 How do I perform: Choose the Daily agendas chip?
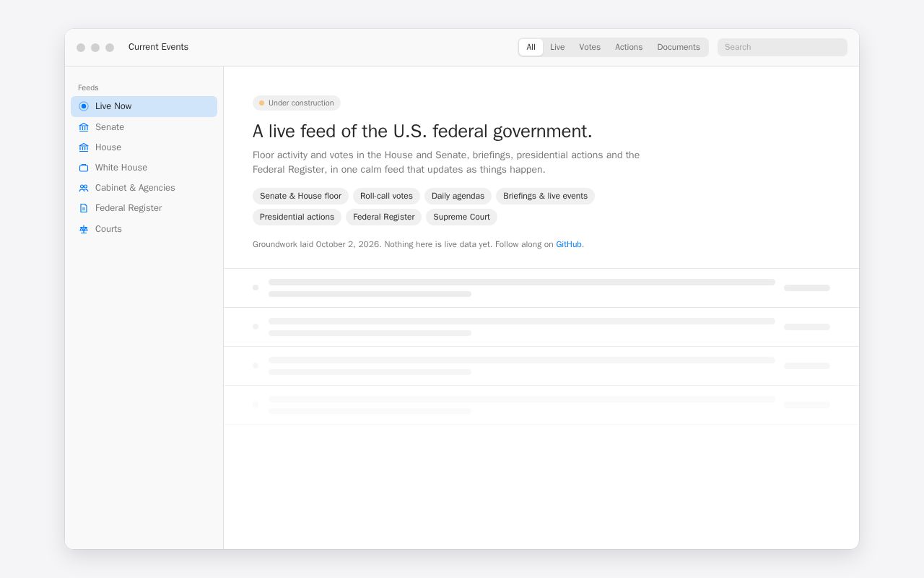(x=458, y=196)
